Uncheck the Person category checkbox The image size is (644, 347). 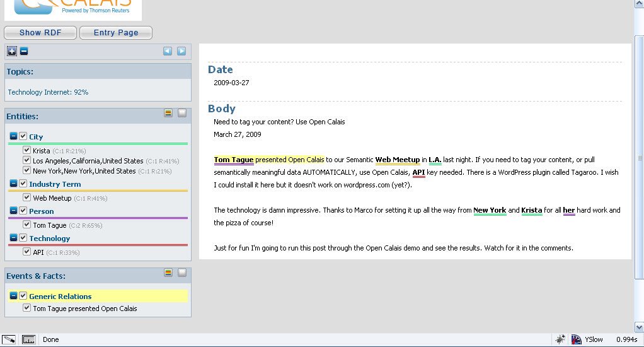click(x=23, y=211)
